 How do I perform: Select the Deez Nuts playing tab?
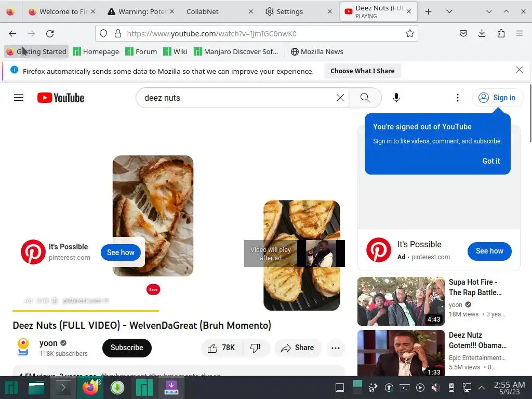coord(379,11)
